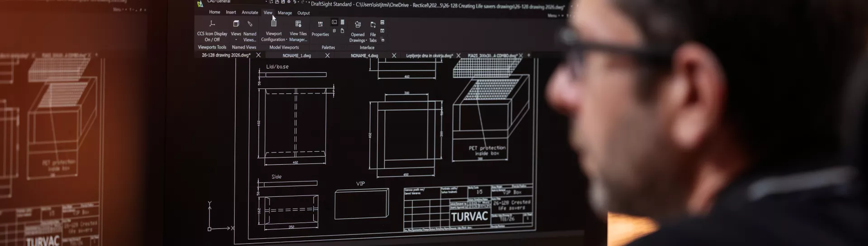The height and width of the screenshot is (246, 868).
Task: Switch to Lepljenje dna in okvirja.dwg tab
Action: tap(429, 56)
